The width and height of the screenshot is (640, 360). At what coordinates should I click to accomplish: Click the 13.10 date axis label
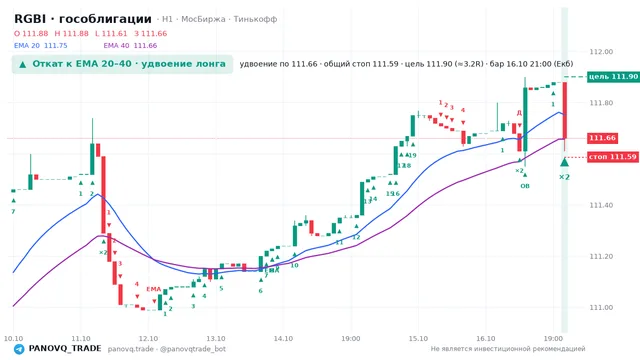[x=216, y=339]
